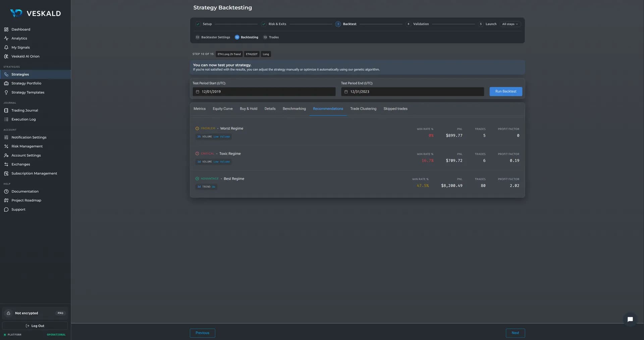Open the Backtester Settings sub-step
The height and width of the screenshot is (340, 644).
pyautogui.click(x=213, y=37)
